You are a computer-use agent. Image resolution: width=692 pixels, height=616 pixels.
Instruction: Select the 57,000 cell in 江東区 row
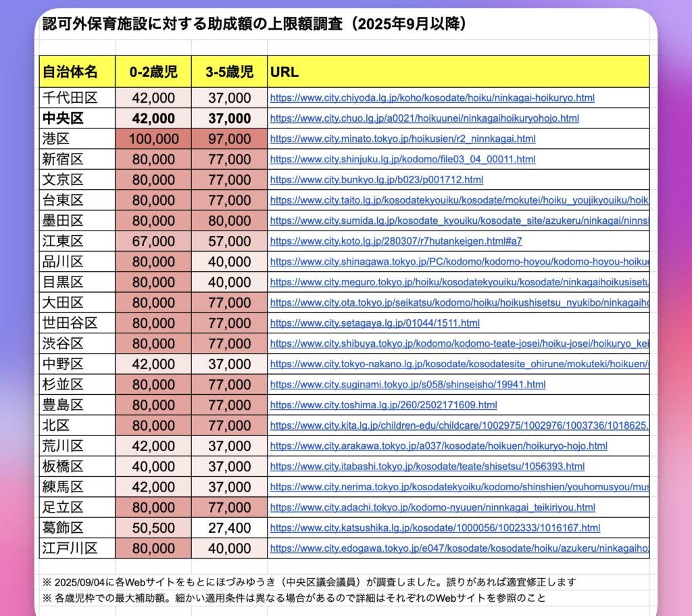pos(229,241)
